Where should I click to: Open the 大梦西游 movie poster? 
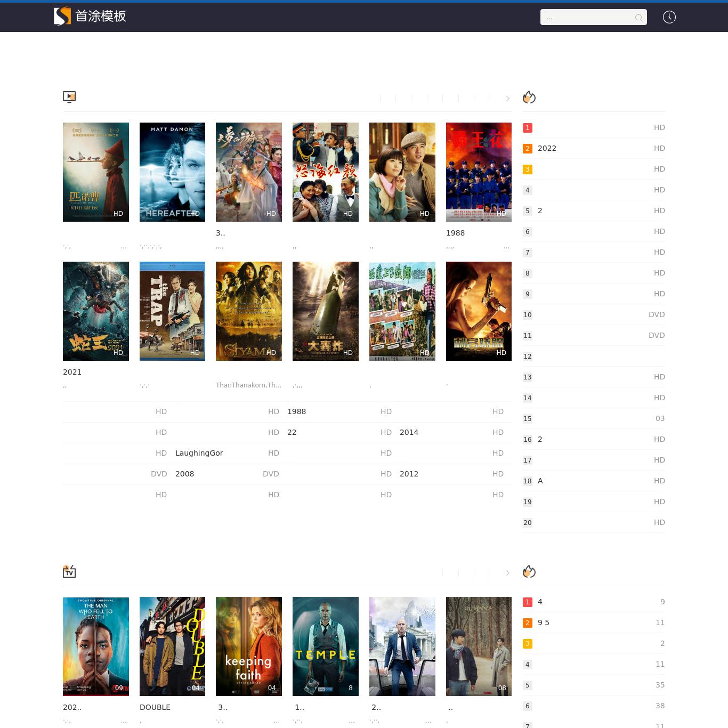(249, 172)
